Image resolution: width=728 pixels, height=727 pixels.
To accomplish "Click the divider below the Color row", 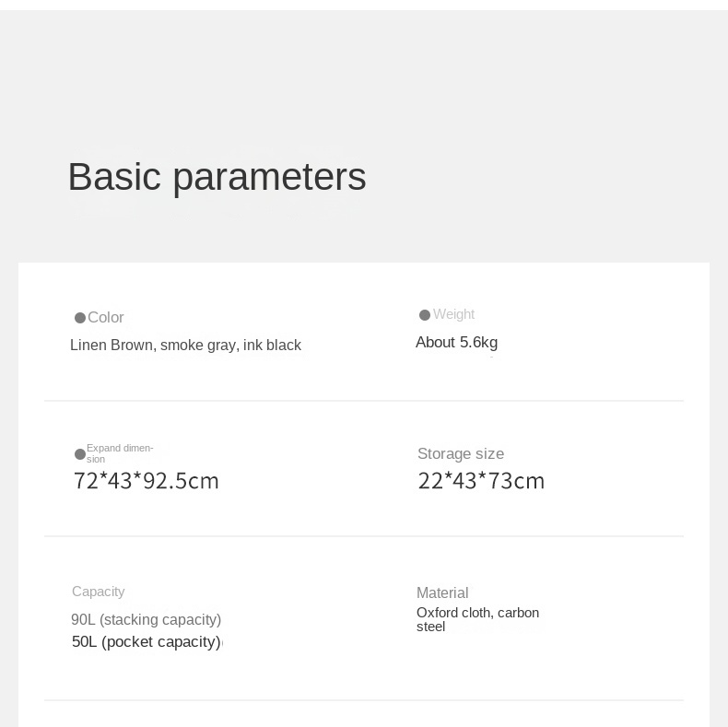I will 364,401.
